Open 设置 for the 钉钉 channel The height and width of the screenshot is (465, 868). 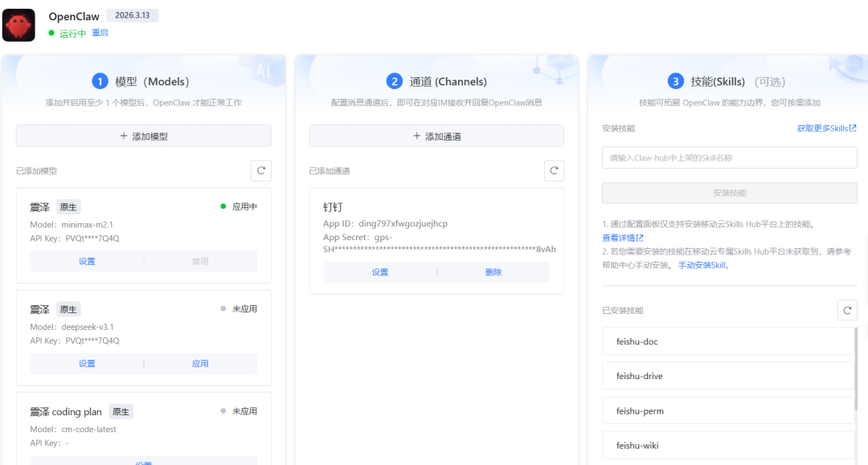(379, 272)
